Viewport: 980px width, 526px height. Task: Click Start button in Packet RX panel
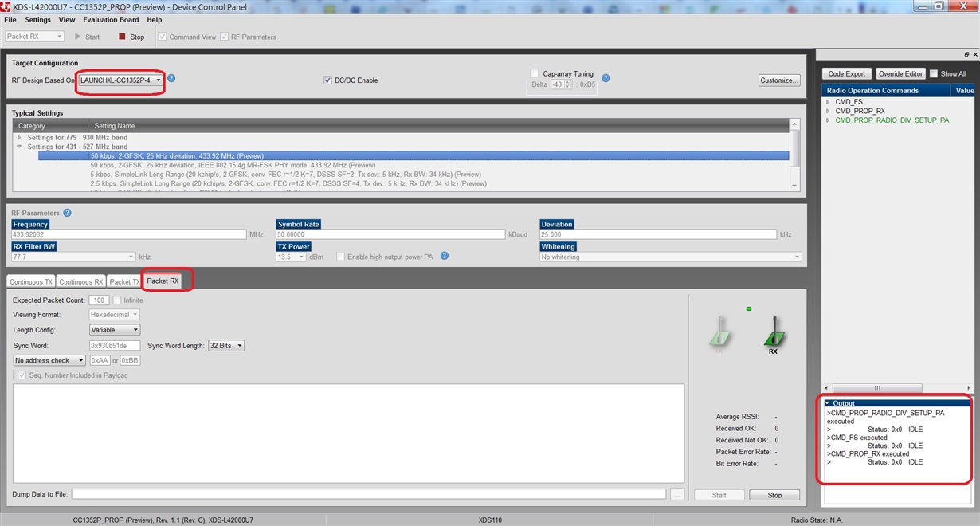coord(719,495)
